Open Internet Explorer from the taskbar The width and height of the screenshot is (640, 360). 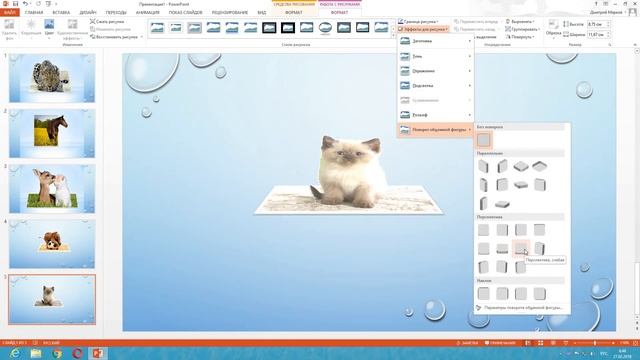point(15,353)
